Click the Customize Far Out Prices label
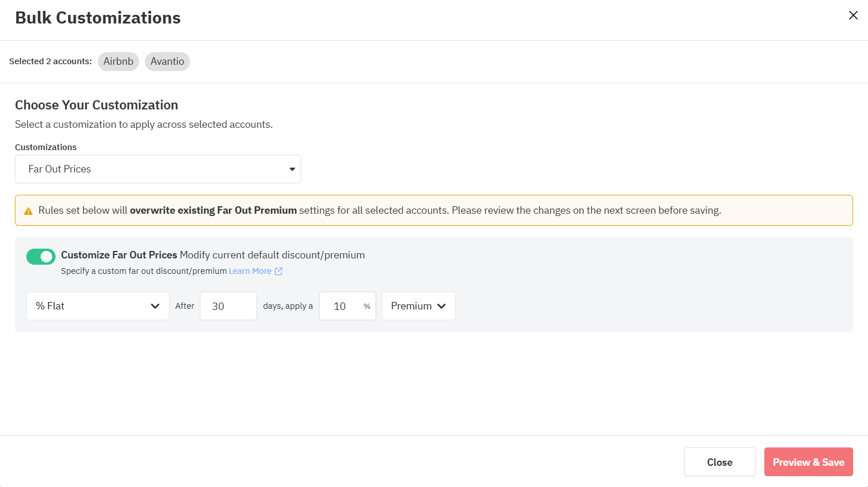Viewport: 868px width, 487px height. pos(119,255)
